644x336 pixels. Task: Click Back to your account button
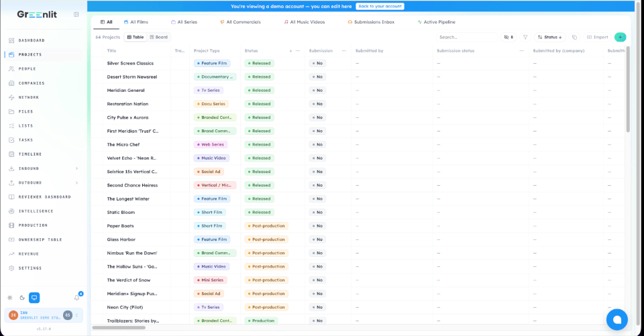point(380,6)
